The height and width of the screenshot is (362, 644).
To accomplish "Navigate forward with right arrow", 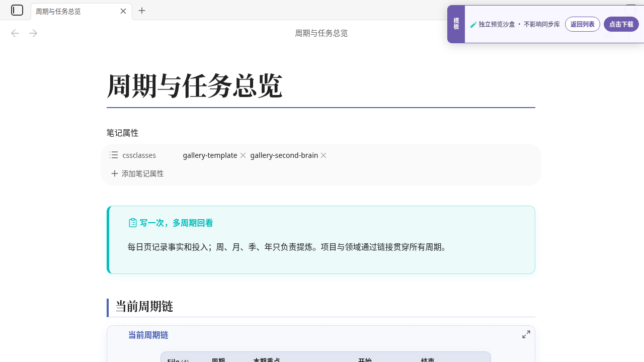I will coord(33,33).
